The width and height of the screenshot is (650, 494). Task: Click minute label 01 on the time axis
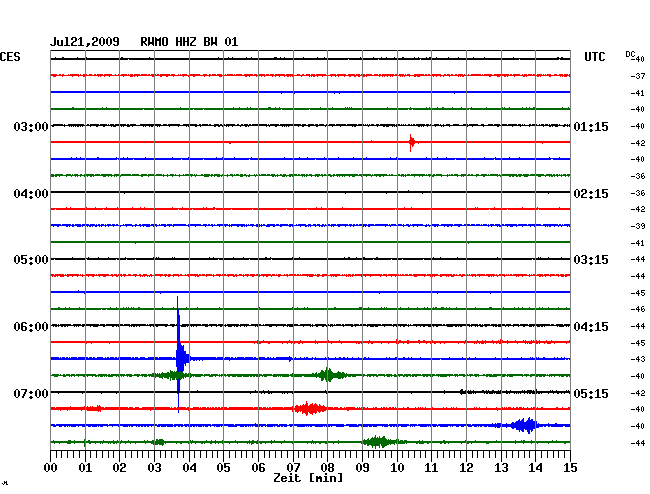click(85, 468)
